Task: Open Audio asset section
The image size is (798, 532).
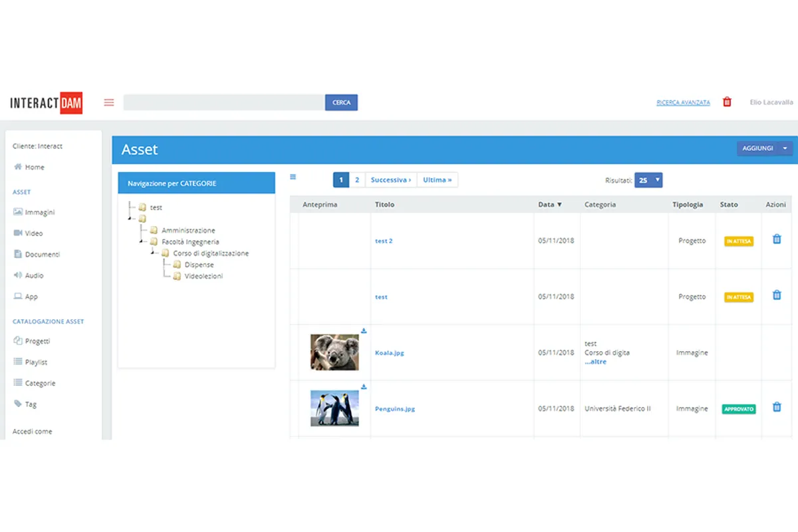Action: (35, 275)
